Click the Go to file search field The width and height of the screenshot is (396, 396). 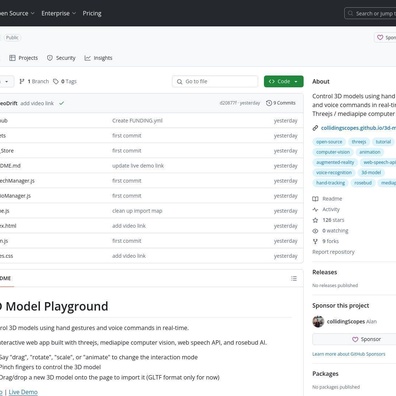215,81
